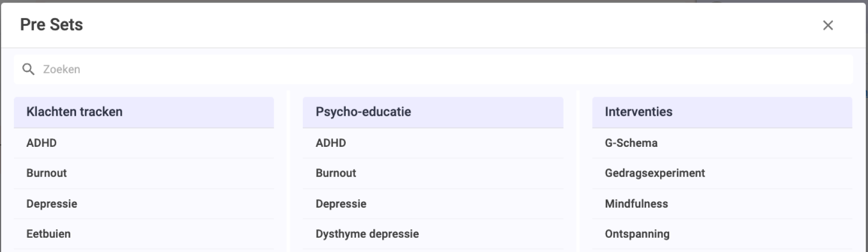
Task: Click the search magnifier icon
Action: click(x=29, y=69)
